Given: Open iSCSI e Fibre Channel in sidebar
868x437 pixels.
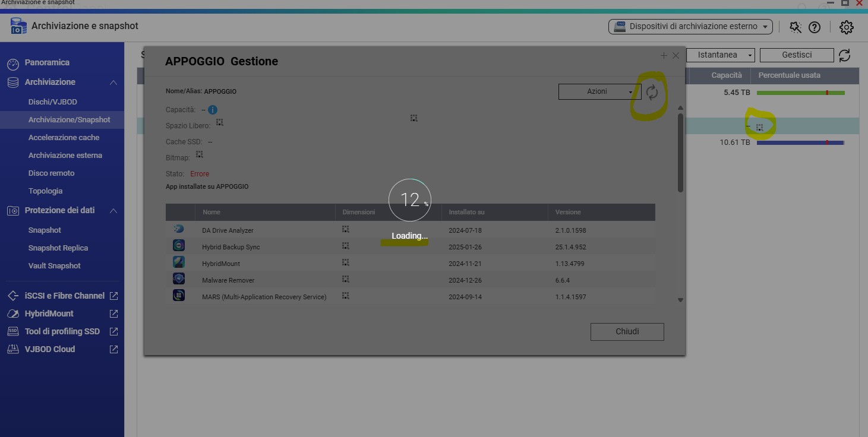Looking at the screenshot, I should pyautogui.click(x=65, y=296).
